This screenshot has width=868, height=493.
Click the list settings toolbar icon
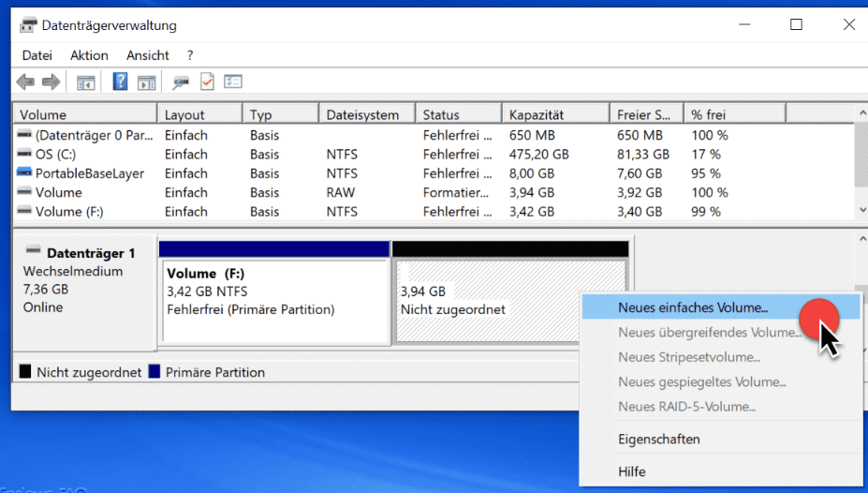click(x=233, y=82)
